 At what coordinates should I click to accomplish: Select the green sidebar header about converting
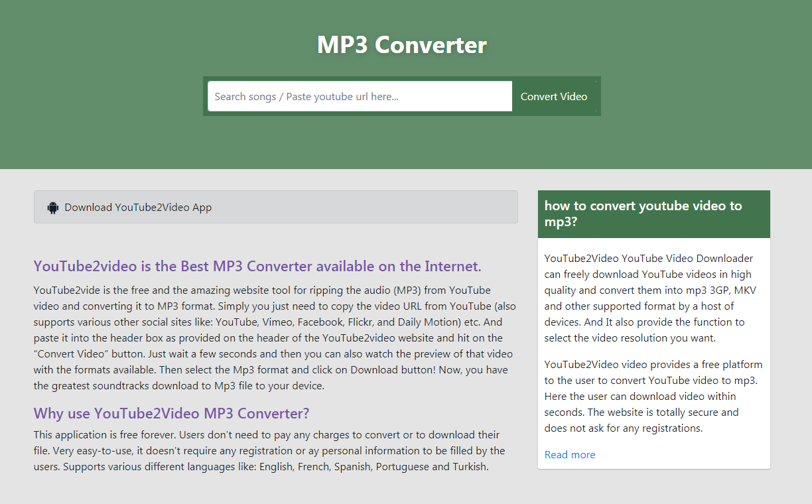(653, 214)
